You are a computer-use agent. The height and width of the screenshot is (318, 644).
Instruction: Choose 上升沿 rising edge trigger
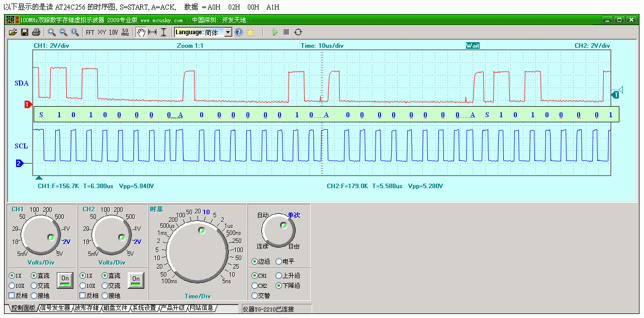279,276
